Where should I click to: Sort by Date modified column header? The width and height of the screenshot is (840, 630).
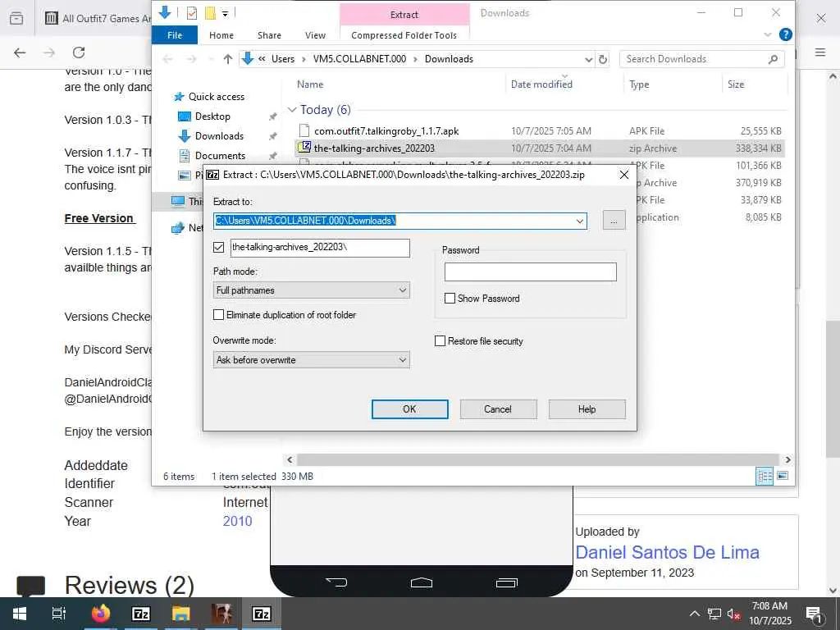(541, 84)
